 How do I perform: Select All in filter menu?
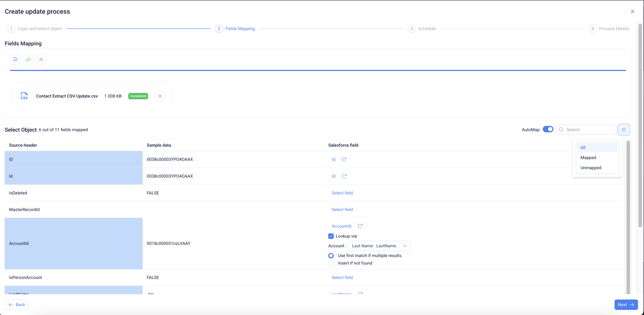coord(583,148)
